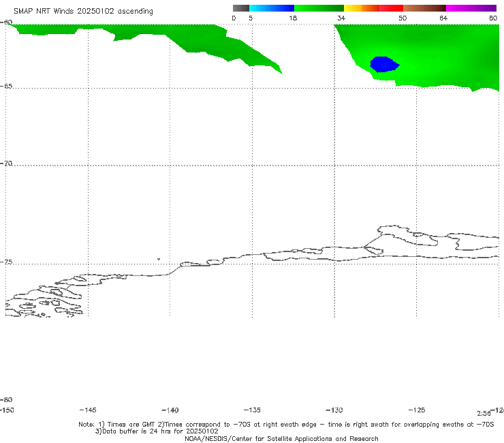Click the longitude label '-130'
504x443 pixels.
point(334,410)
